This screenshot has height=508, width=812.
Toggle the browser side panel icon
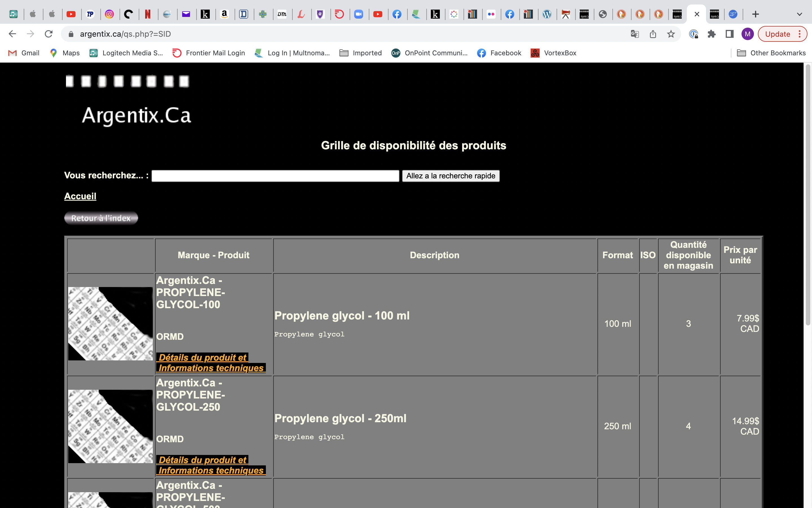coord(729,34)
